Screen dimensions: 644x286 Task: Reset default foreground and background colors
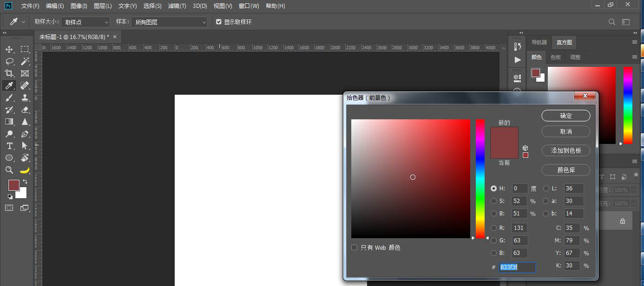[x=10, y=196]
